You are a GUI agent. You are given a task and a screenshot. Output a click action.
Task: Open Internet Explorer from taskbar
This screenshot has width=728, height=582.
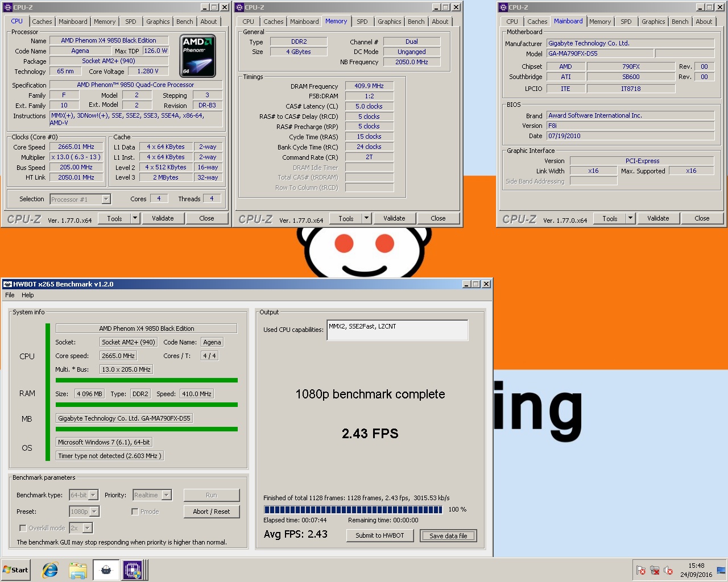pos(50,570)
